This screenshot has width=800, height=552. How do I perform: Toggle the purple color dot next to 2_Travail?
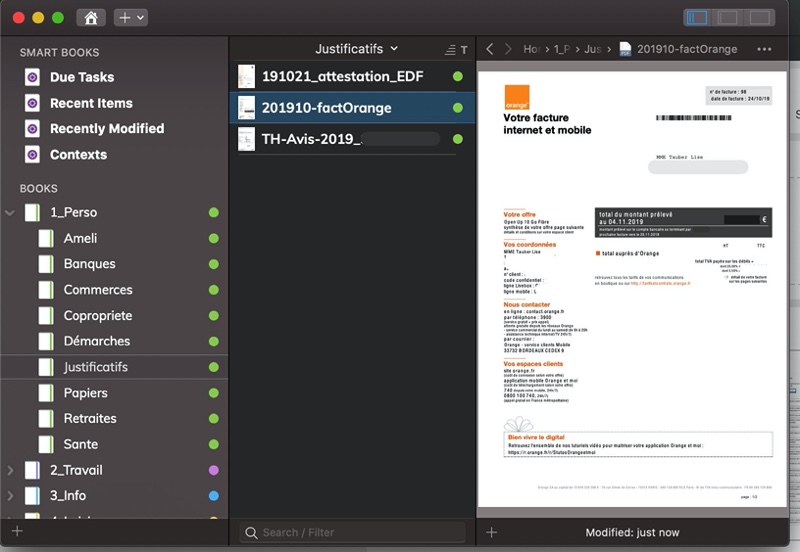coord(213,470)
